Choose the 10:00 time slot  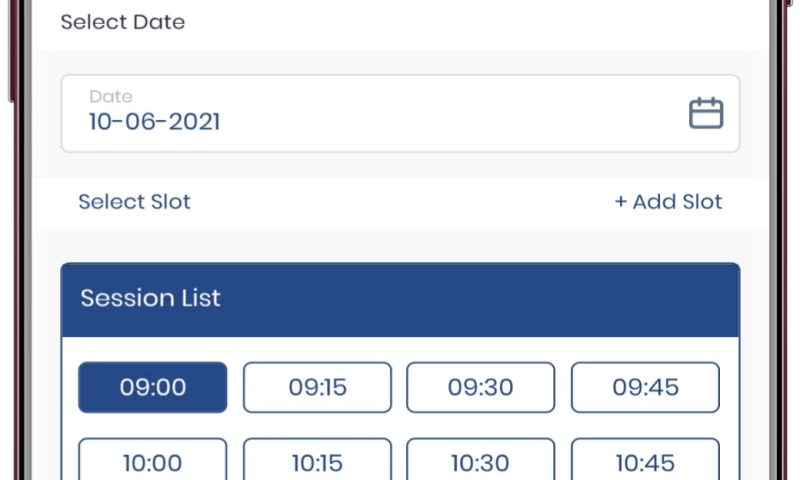pyautogui.click(x=153, y=462)
